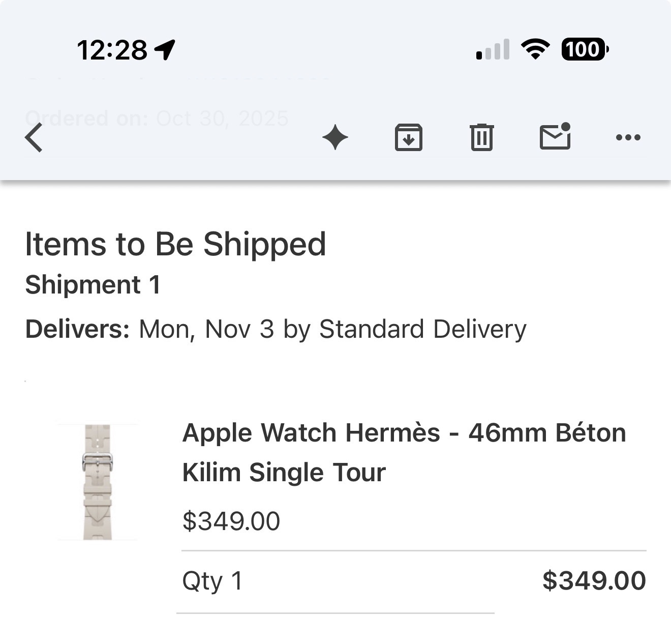The image size is (671, 644).
Task: Delete email with the trash icon
Action: [x=481, y=138]
